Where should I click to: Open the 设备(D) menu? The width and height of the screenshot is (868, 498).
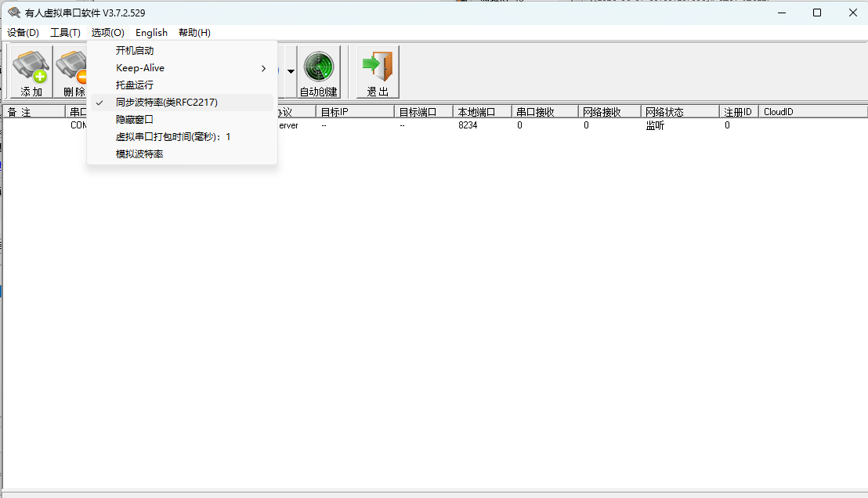click(24, 33)
